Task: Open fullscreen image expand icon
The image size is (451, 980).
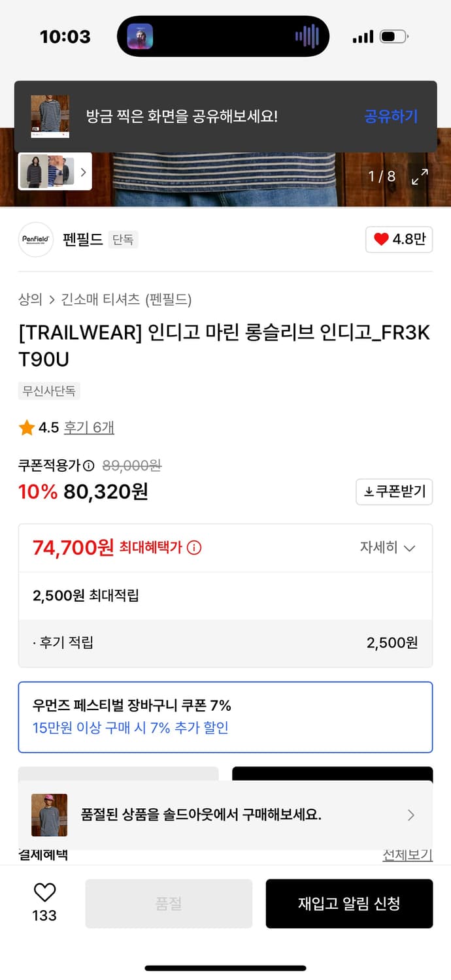Action: pyautogui.click(x=419, y=176)
